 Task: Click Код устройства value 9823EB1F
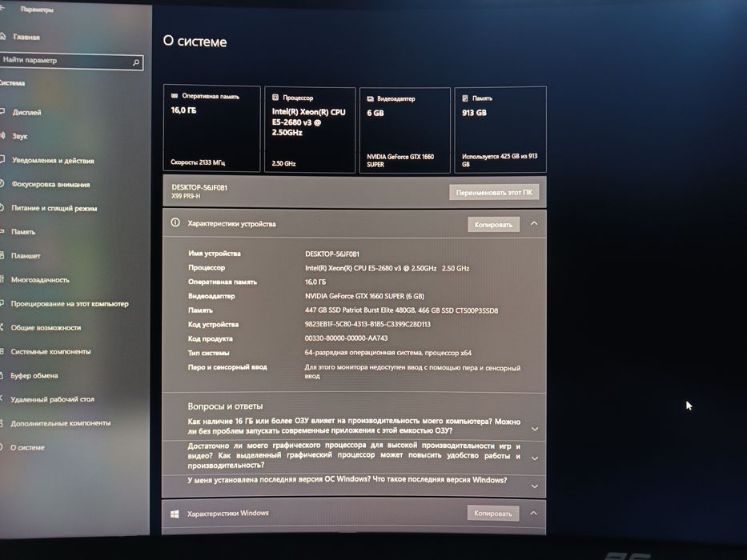click(x=367, y=324)
